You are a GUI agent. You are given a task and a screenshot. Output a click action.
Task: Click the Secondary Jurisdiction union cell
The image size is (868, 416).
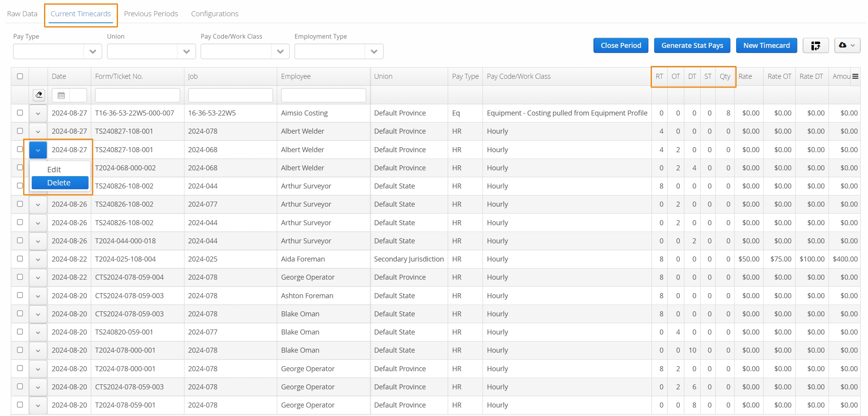(x=409, y=259)
